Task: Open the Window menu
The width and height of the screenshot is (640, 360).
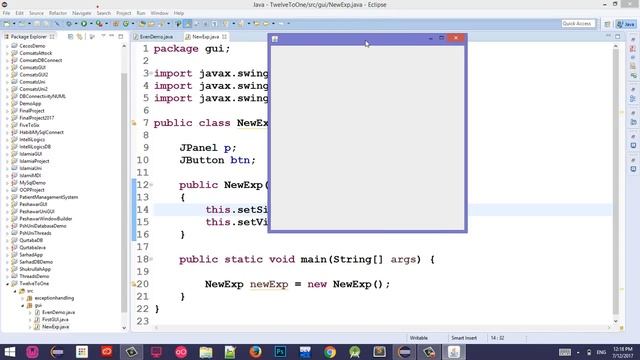Action: [159, 13]
